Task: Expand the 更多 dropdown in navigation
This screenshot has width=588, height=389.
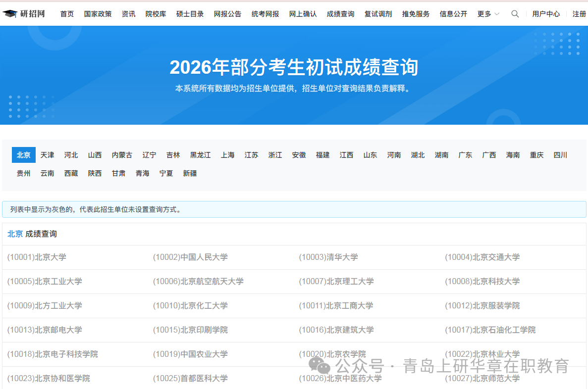Action: pyautogui.click(x=484, y=14)
